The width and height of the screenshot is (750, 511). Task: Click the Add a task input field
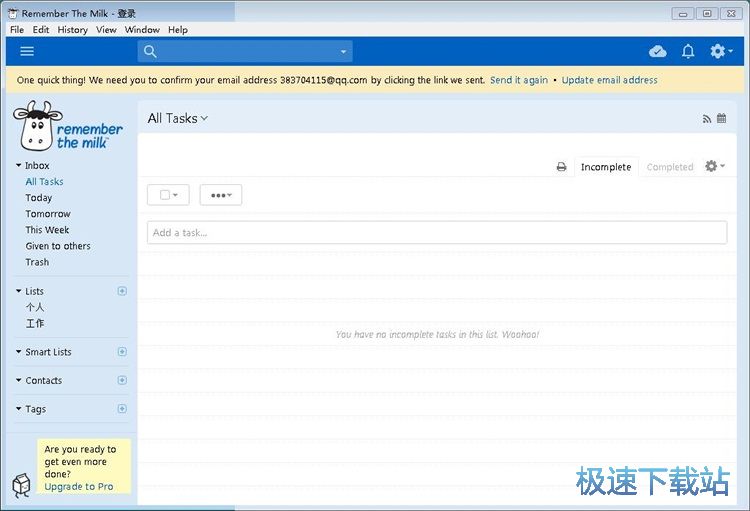pyautogui.click(x=437, y=233)
